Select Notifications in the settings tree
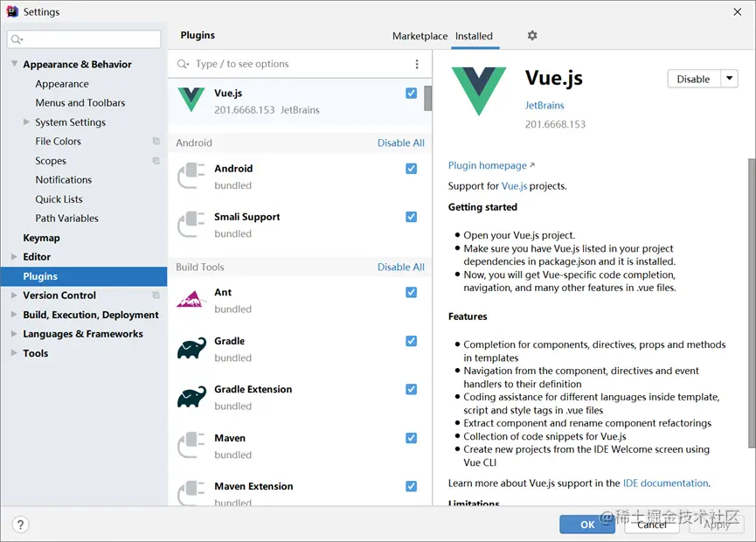The width and height of the screenshot is (756, 542). [x=63, y=180]
